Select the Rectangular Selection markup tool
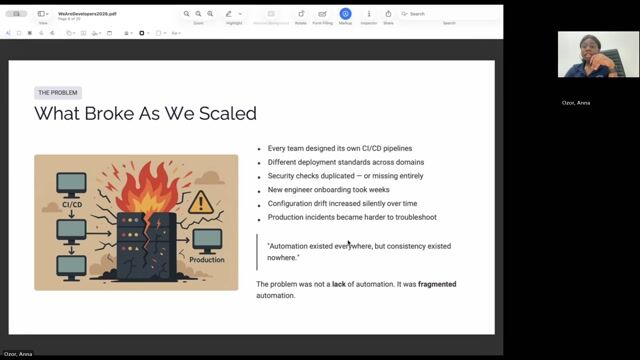The image size is (640, 360). point(19,33)
